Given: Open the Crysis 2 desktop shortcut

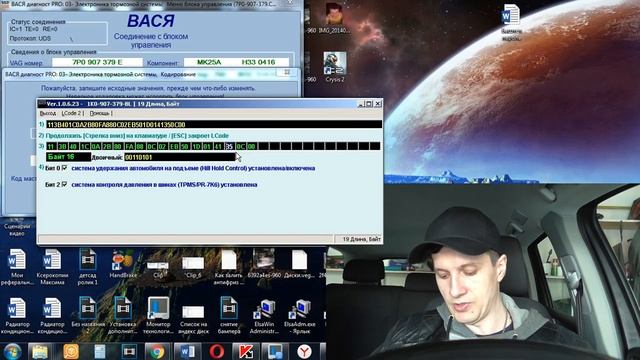Looking at the screenshot, I should [335, 67].
